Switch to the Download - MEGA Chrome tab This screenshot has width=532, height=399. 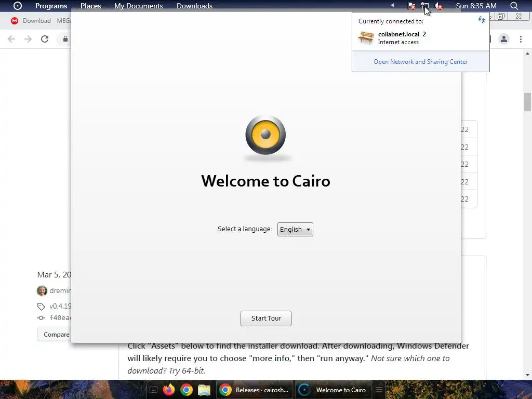[41, 21]
